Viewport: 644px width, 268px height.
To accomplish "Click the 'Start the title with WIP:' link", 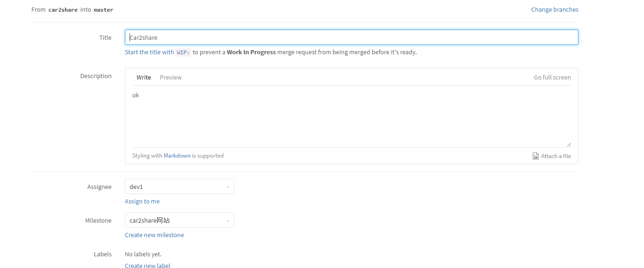I will coord(158,52).
